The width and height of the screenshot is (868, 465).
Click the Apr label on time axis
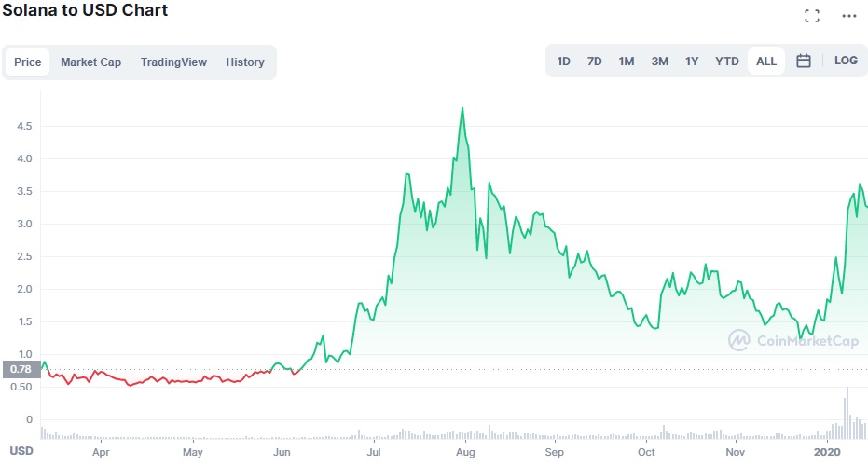(x=101, y=452)
